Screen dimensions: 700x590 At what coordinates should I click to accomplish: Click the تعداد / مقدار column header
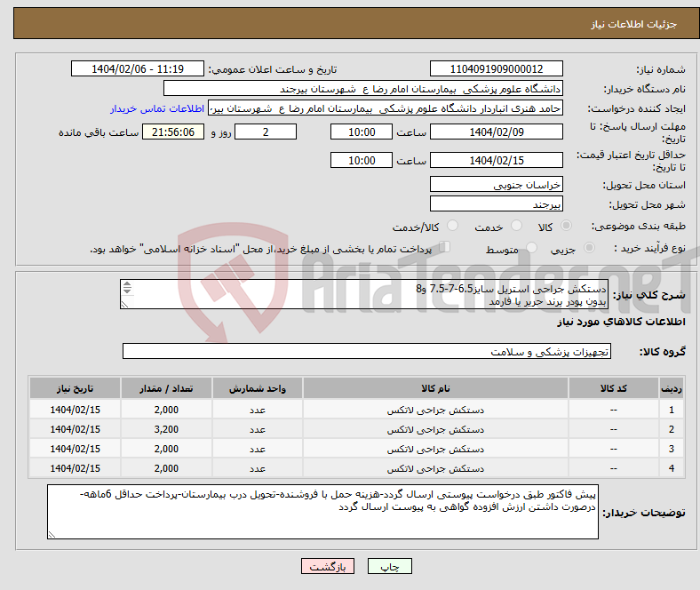(166, 388)
